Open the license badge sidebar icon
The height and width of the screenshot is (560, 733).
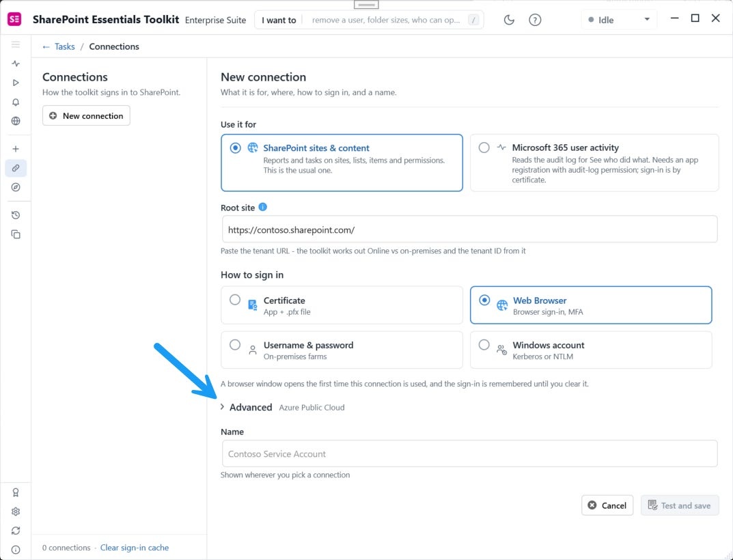[x=16, y=492]
